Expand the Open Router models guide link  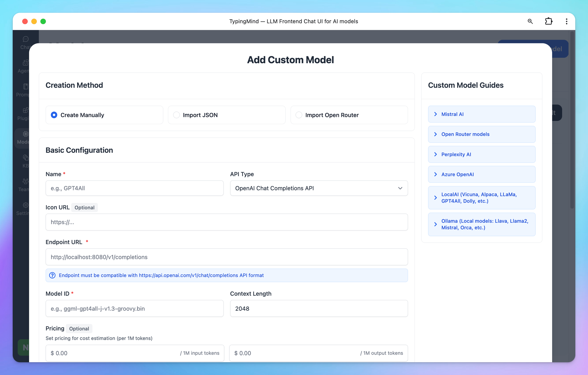click(x=481, y=134)
